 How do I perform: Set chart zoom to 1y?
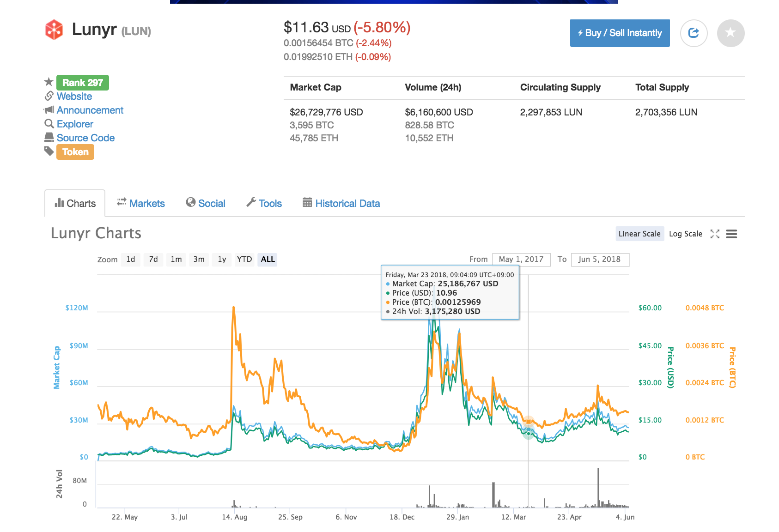[222, 260]
